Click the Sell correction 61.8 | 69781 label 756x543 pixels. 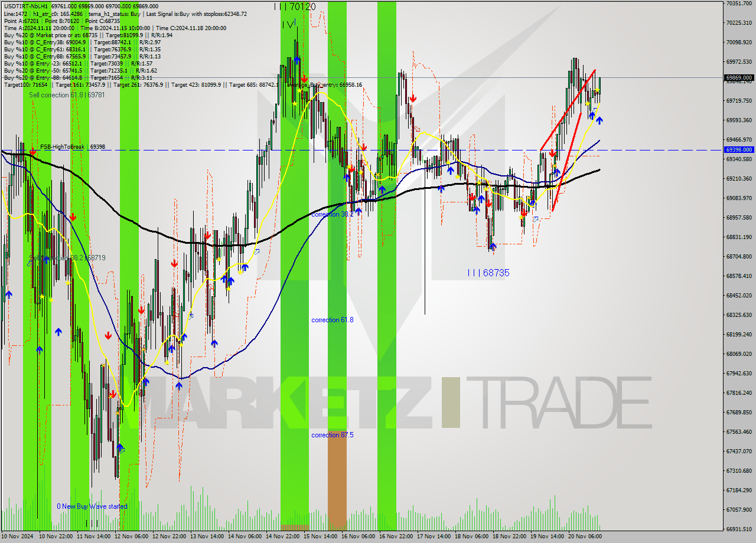[x=67, y=94]
